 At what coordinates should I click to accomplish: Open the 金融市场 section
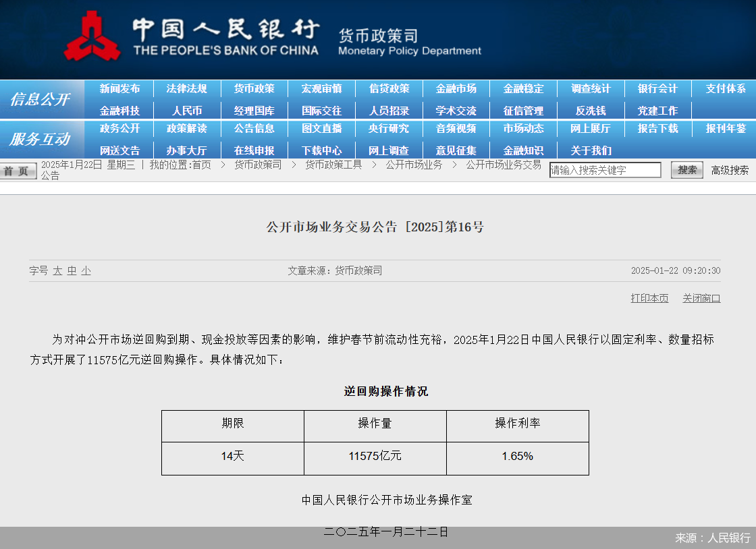pyautogui.click(x=456, y=88)
